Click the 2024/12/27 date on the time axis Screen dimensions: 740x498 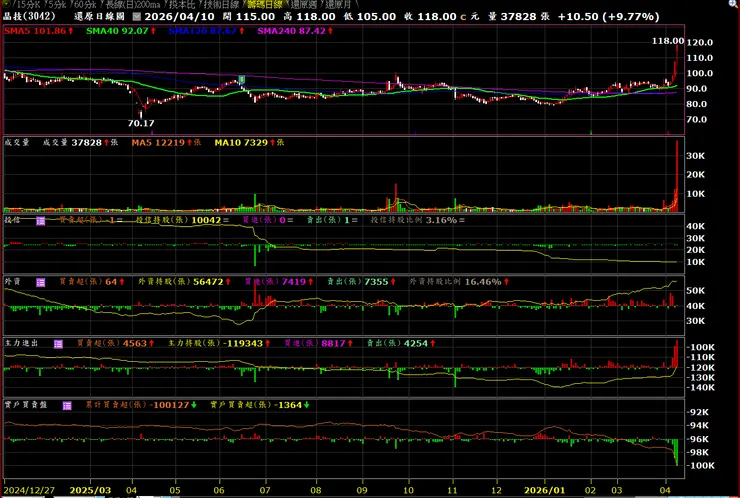tap(29, 490)
